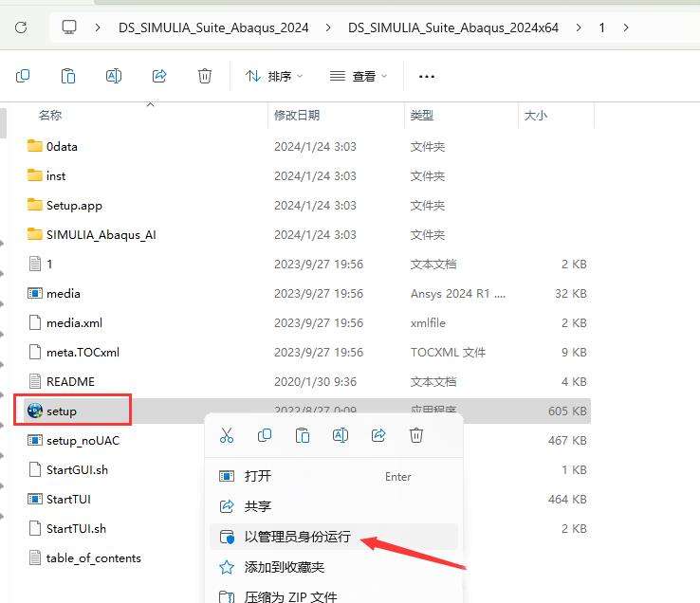
Task: Go to DS_SIMULIA_Suite_Abaqus_2024 breadcrumb folder
Action: pos(213,27)
